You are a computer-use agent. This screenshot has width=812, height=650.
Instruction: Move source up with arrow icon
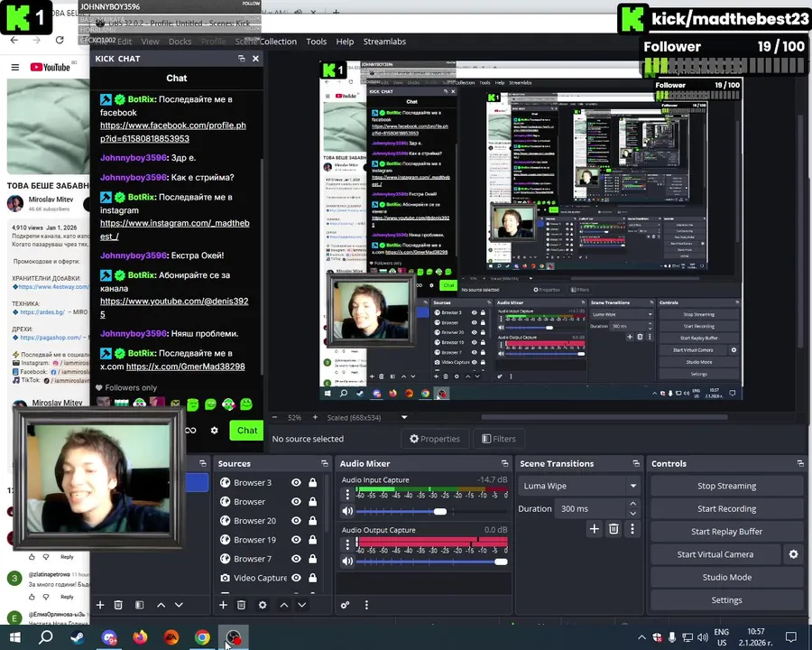click(x=284, y=605)
